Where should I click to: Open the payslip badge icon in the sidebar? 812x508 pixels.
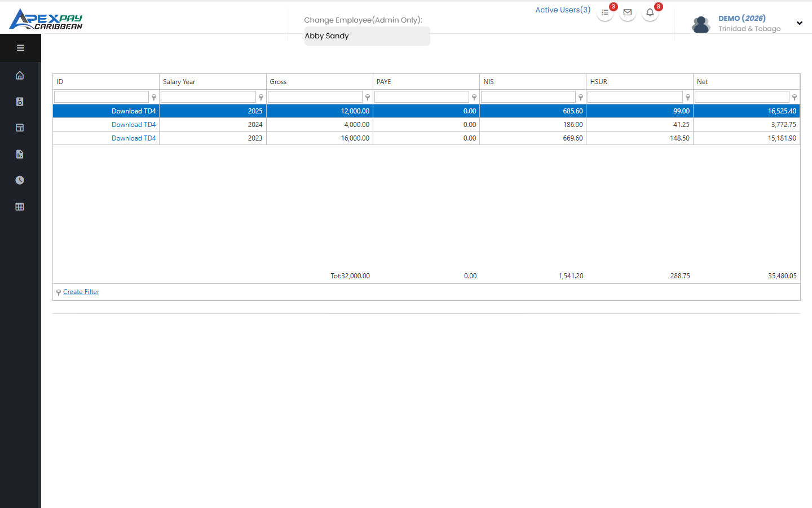[20, 102]
